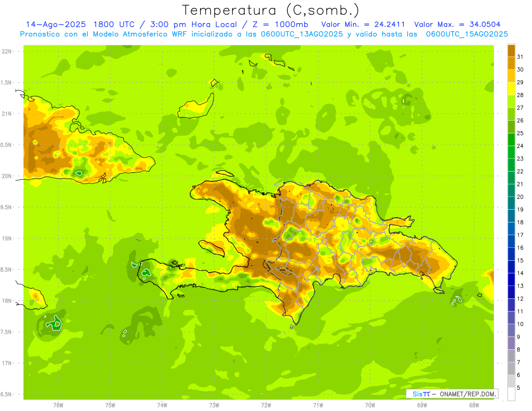Click the '75W' longitude axis label
The width and height of the screenshot is (532, 411).
tap(110, 405)
